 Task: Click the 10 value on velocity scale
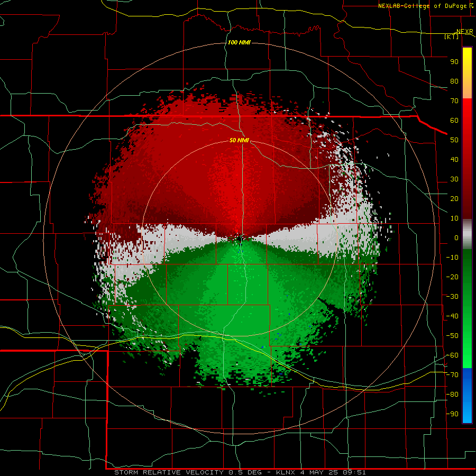click(x=454, y=218)
